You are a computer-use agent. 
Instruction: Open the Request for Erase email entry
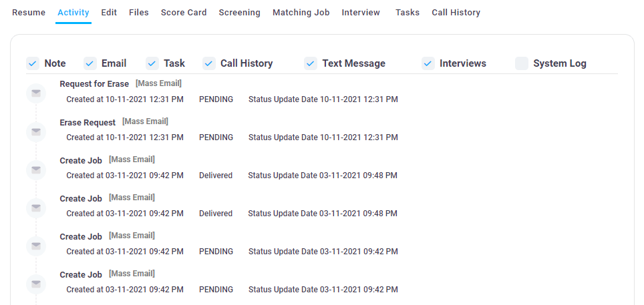(x=94, y=84)
